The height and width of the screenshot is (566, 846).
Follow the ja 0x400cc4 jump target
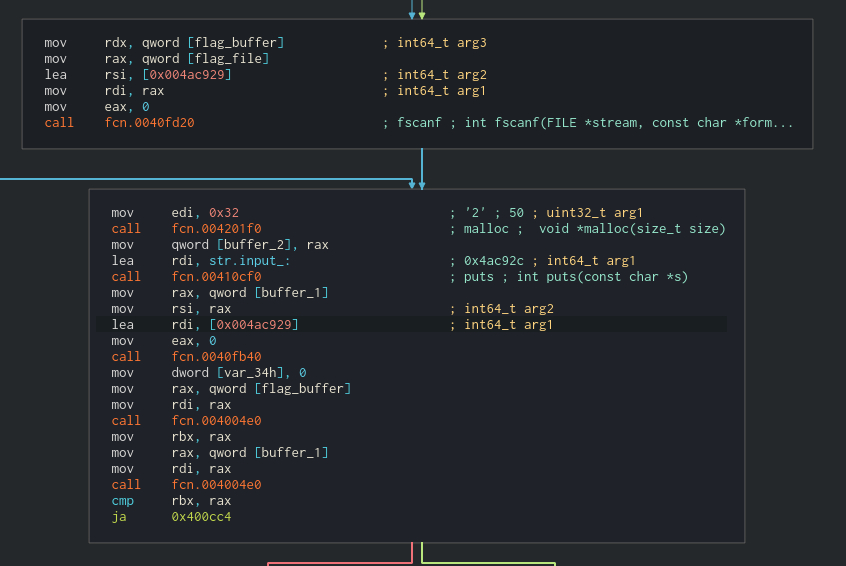click(x=201, y=517)
